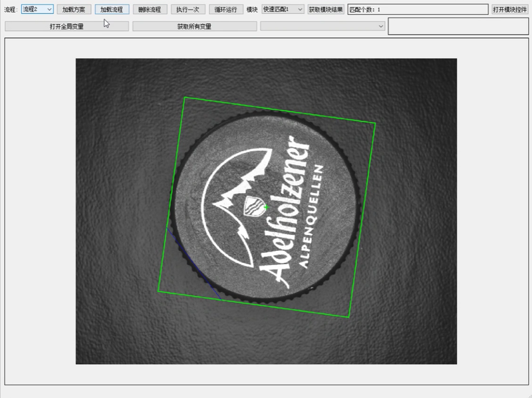The image size is (532, 398).
Task: Click the 删除流程 button
Action: (x=150, y=9)
